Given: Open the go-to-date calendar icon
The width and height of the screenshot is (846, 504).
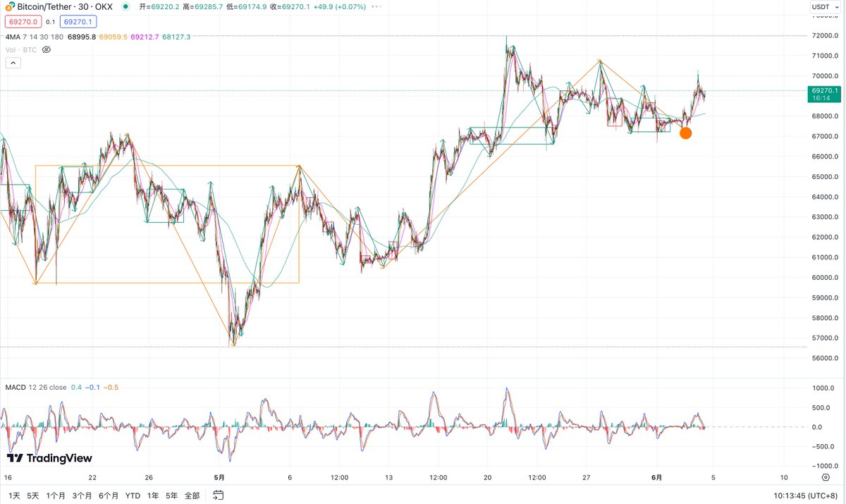Looking at the screenshot, I should point(219,496).
